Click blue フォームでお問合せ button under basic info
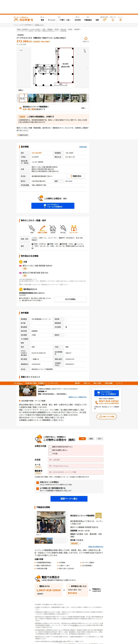 pos(53,206)
